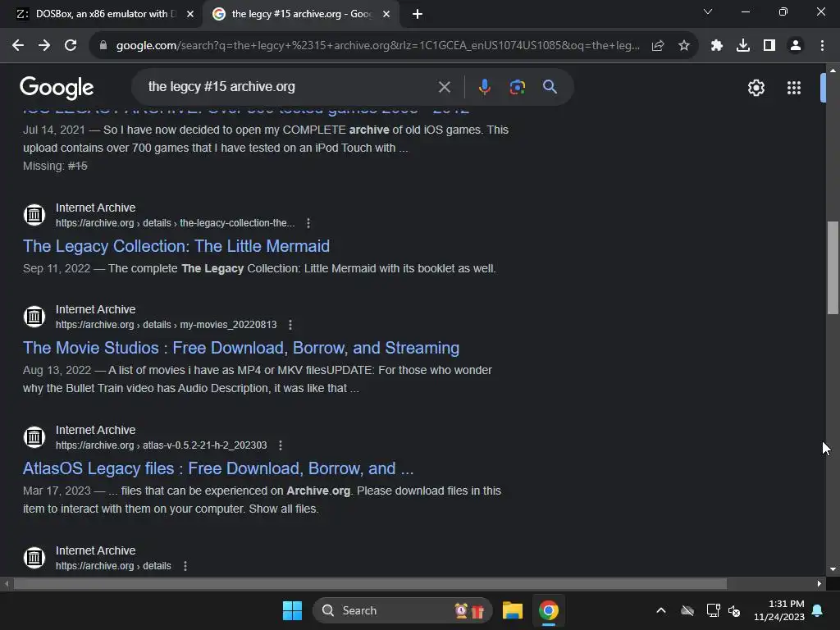Click the 'Missing: #15' text
The height and width of the screenshot is (630, 840).
(x=55, y=166)
